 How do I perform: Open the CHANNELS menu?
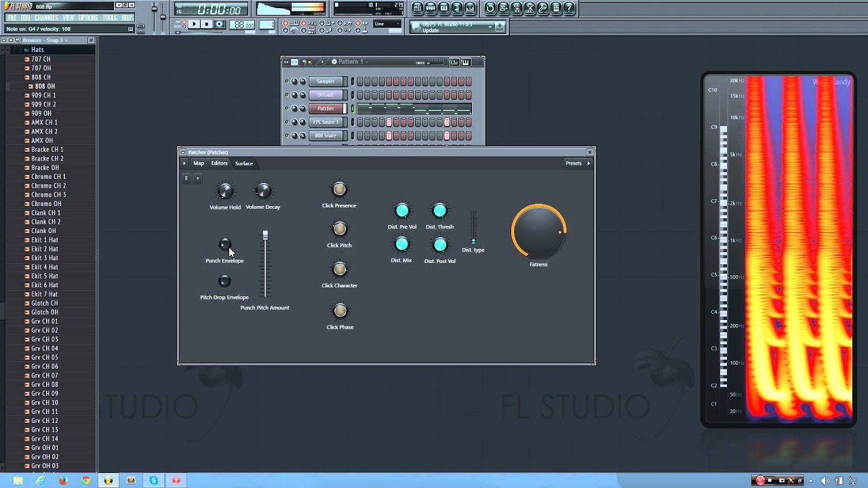point(46,18)
